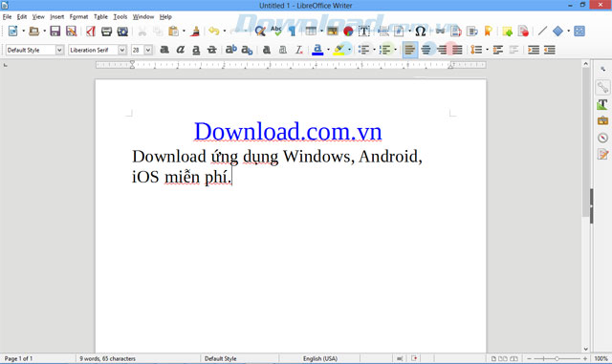
Task: Click the Open folder icon
Action: [34, 31]
